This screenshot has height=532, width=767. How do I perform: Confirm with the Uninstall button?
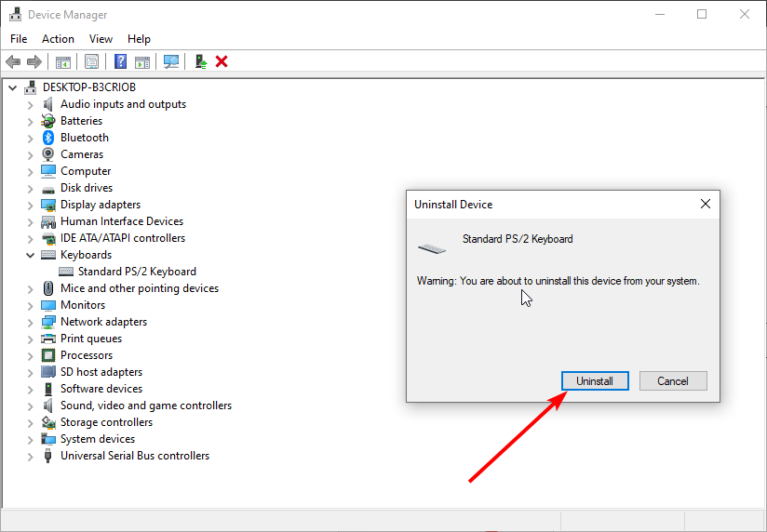(595, 381)
